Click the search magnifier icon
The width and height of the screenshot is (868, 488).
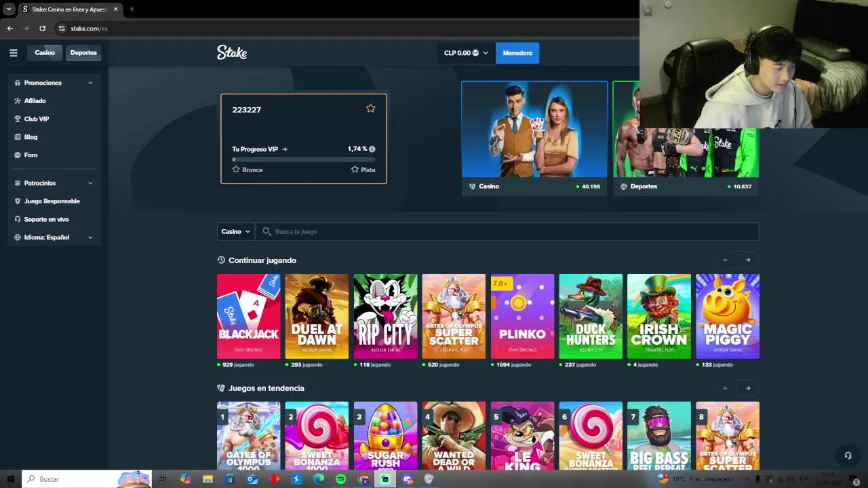pos(267,232)
